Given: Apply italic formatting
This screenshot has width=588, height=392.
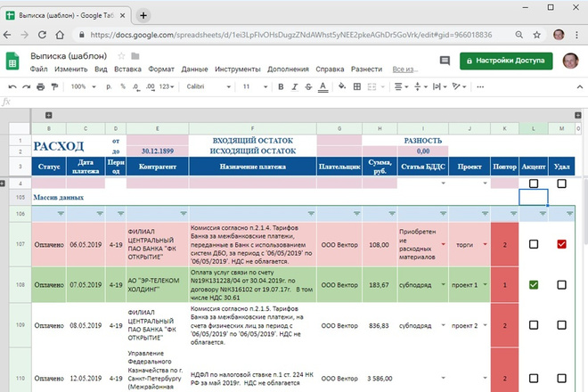Looking at the screenshot, I should coord(295,86).
